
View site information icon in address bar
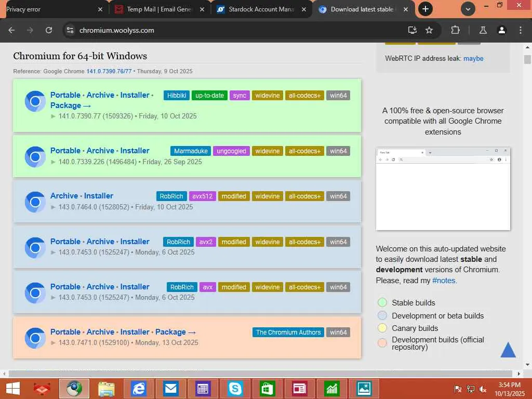pyautogui.click(x=70, y=30)
